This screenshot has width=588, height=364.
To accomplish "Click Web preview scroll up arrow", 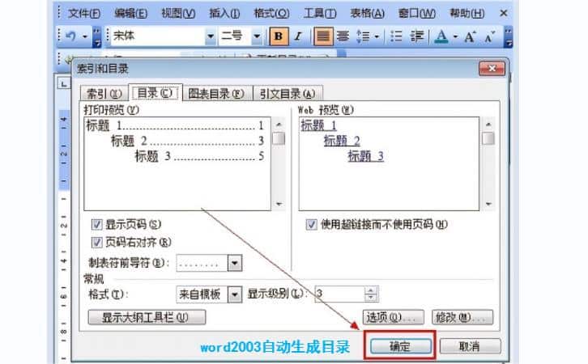I will pos(488,124).
